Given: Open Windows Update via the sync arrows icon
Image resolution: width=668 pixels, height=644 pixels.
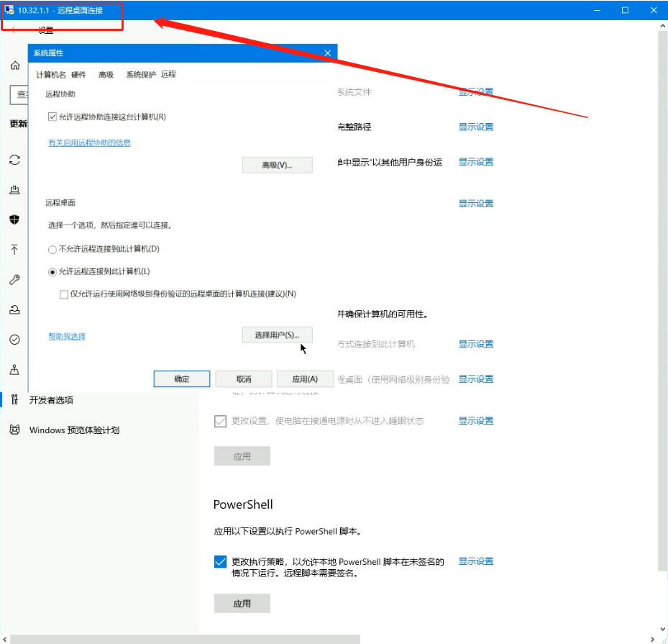Looking at the screenshot, I should (x=14, y=160).
